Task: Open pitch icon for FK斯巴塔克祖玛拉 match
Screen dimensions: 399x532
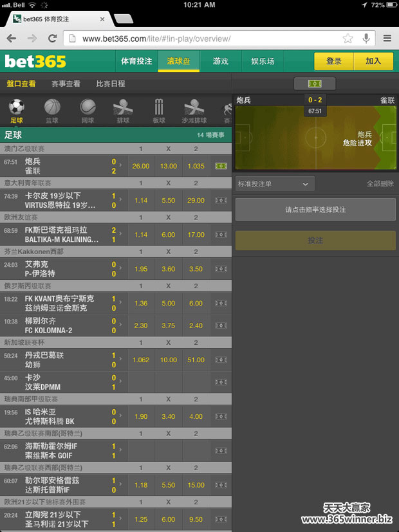Action: tap(221, 234)
